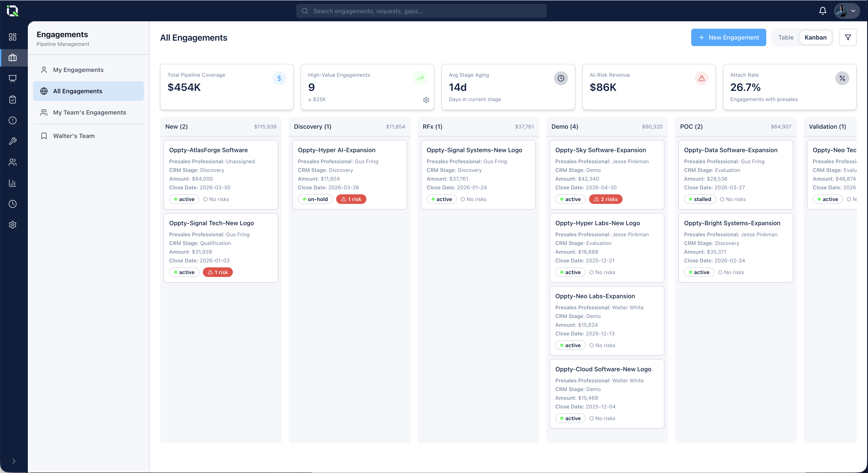Open the High-Value Engagements settings gear
The image size is (868, 473).
pos(426,100)
